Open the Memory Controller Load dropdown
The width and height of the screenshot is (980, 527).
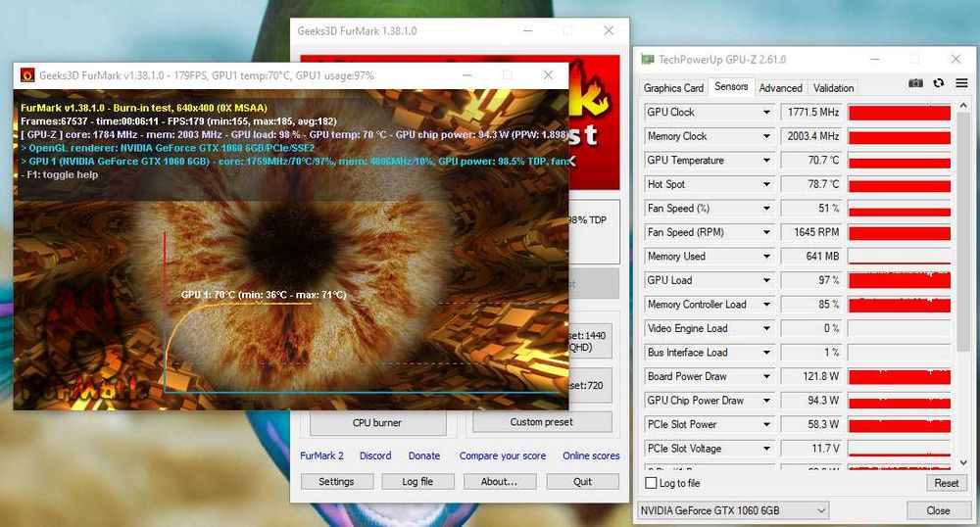click(x=766, y=305)
